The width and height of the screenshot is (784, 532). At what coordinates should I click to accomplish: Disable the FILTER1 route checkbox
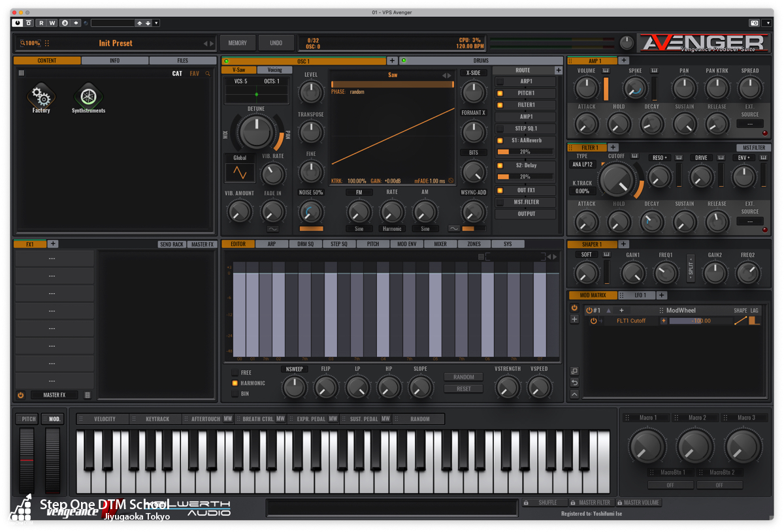click(500, 105)
